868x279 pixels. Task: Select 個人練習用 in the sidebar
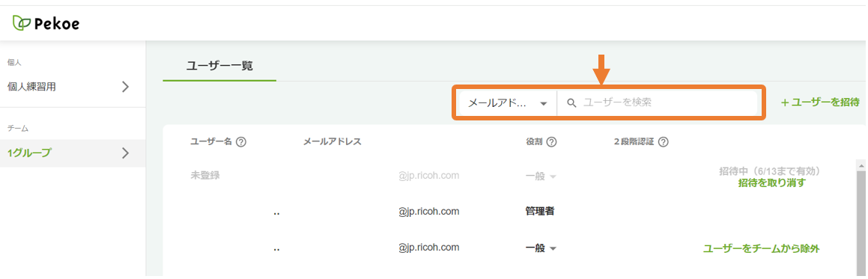click(73, 87)
